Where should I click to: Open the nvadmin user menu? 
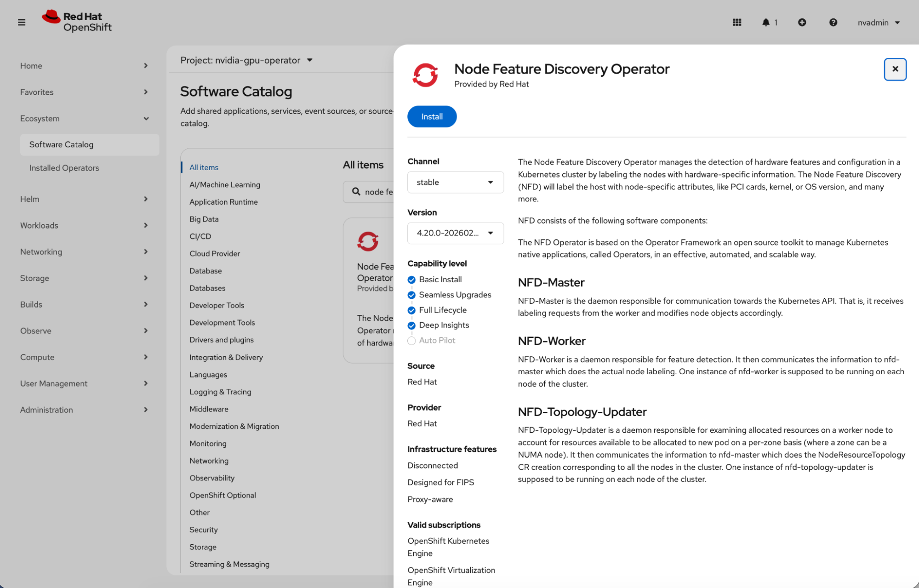(x=878, y=23)
